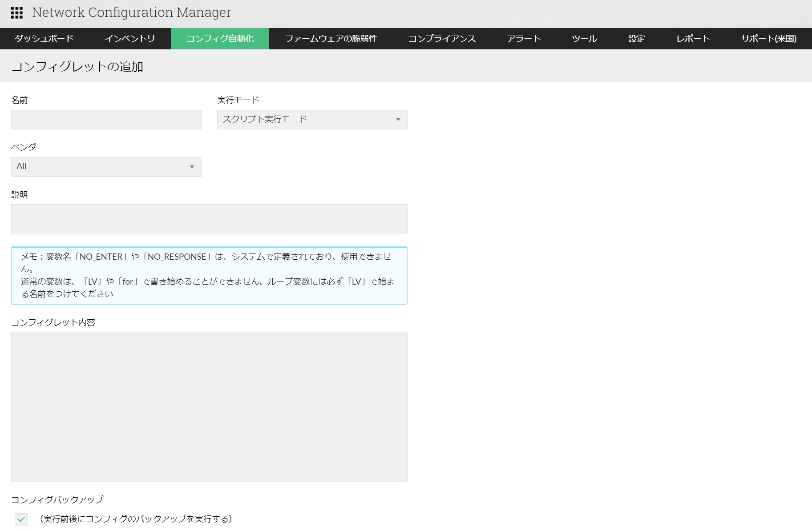Open the ツール tab
This screenshot has width=812, height=531.
click(584, 39)
